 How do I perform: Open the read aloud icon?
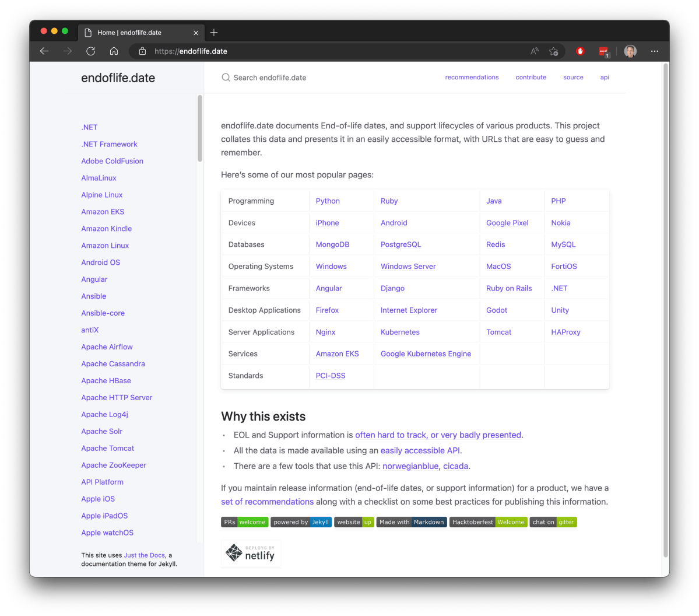coord(534,51)
